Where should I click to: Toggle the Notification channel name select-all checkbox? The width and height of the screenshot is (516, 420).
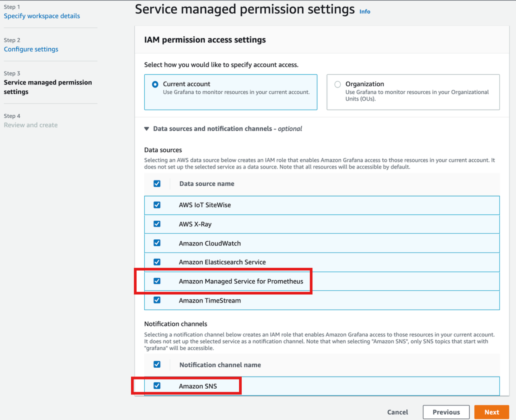[x=157, y=365]
